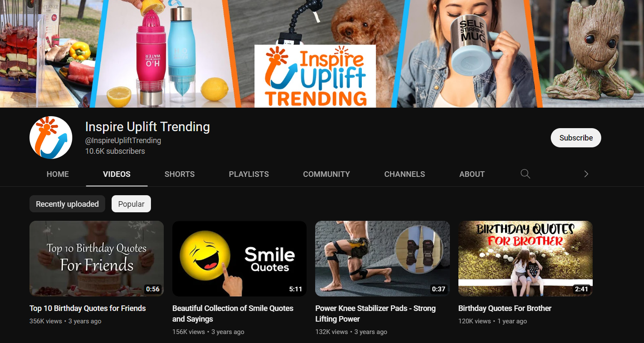The height and width of the screenshot is (343, 644).
Task: Click the Birthday Quotes For Brother title link
Action: [505, 308]
